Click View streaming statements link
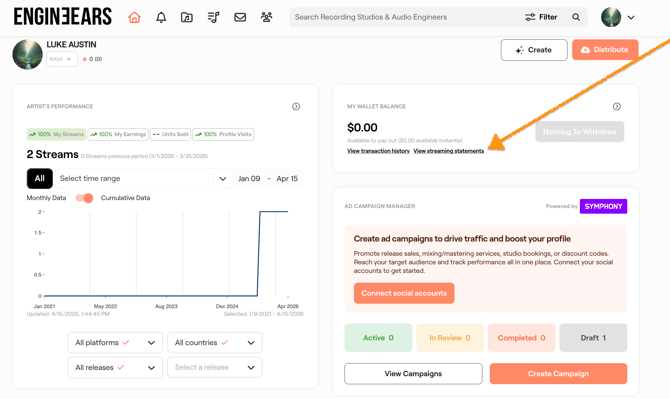This screenshot has width=670, height=399. coord(449,151)
